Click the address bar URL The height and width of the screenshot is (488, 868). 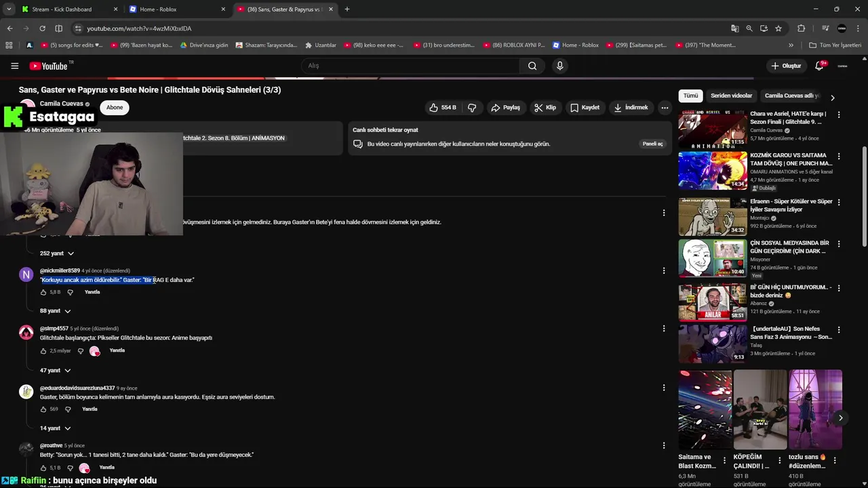click(x=139, y=28)
